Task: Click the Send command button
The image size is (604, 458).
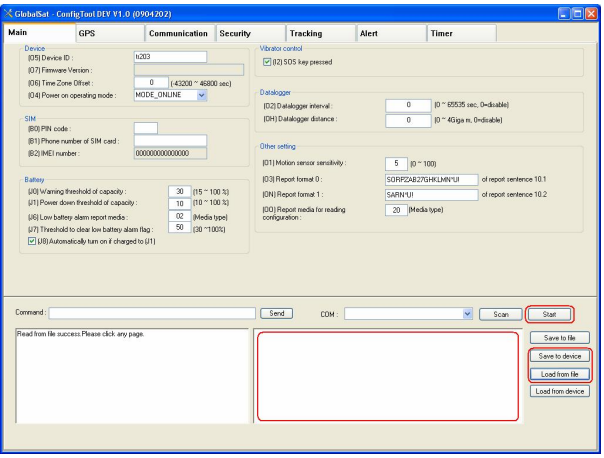Action: tap(276, 314)
